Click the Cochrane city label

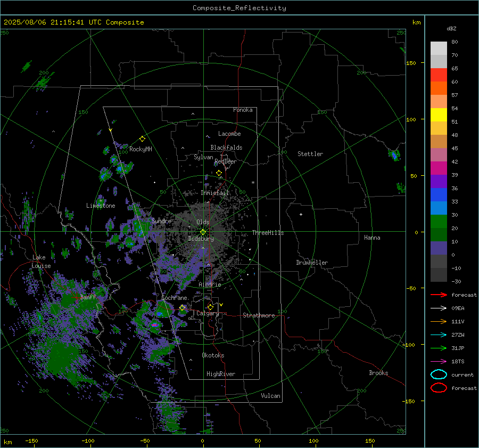(174, 298)
